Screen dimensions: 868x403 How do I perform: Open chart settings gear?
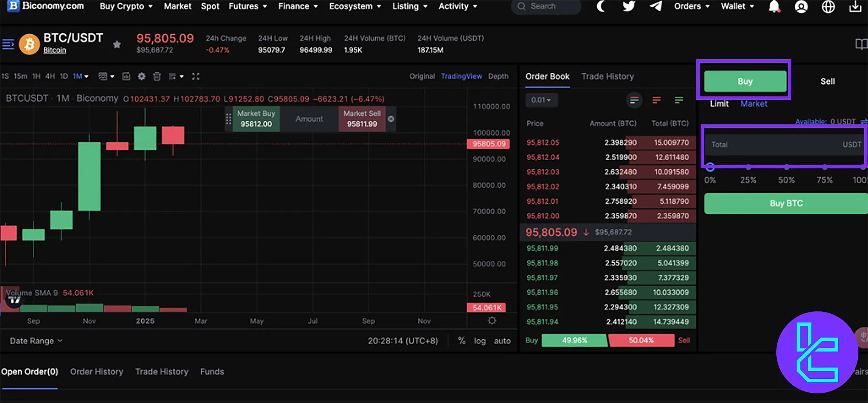[141, 76]
